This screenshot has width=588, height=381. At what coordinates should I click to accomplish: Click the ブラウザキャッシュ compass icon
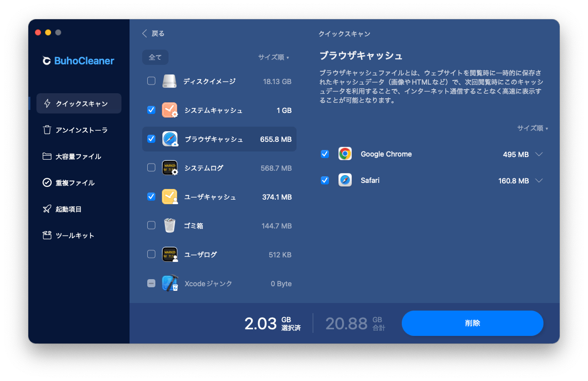click(170, 139)
